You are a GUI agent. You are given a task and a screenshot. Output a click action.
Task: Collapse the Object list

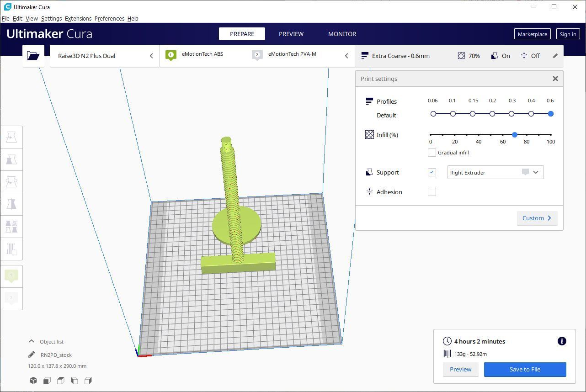(32, 341)
